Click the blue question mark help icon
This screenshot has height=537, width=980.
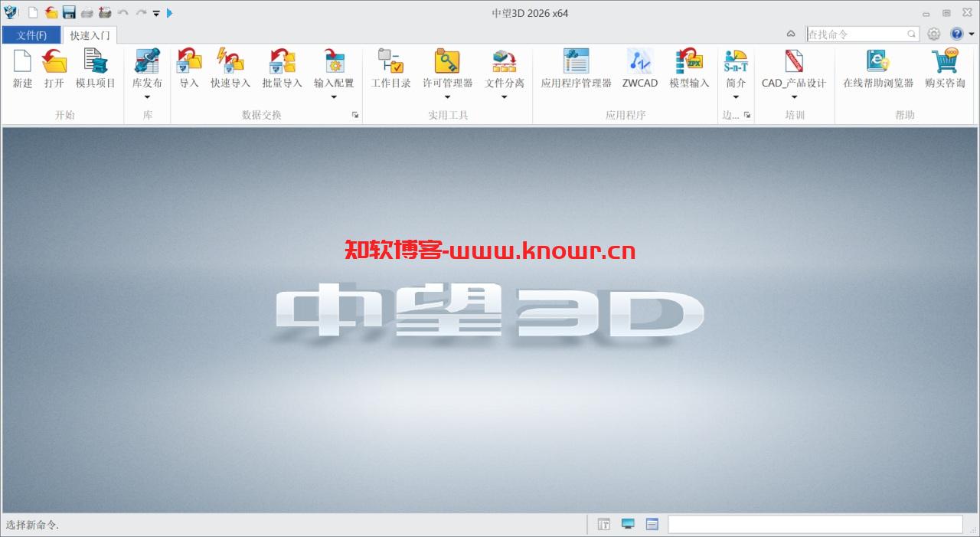click(x=956, y=34)
